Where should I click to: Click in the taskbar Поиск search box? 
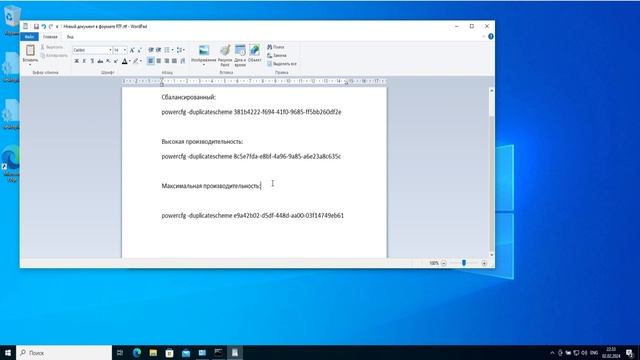[x=64, y=353]
